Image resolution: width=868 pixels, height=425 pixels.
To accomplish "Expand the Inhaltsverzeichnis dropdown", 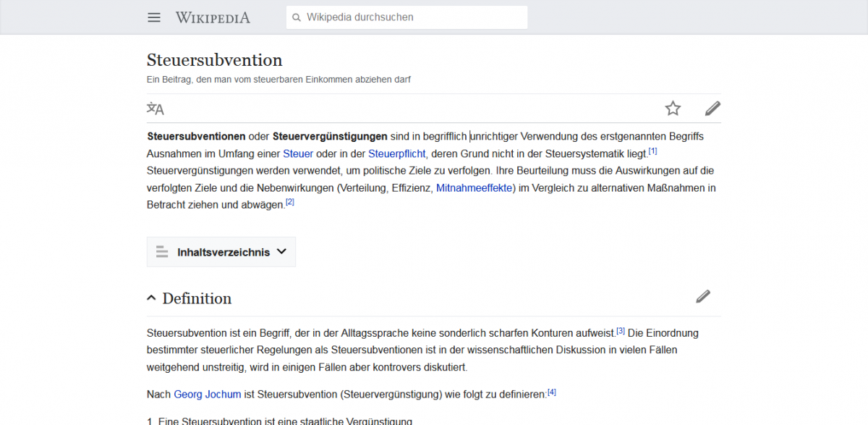I will coord(223,252).
